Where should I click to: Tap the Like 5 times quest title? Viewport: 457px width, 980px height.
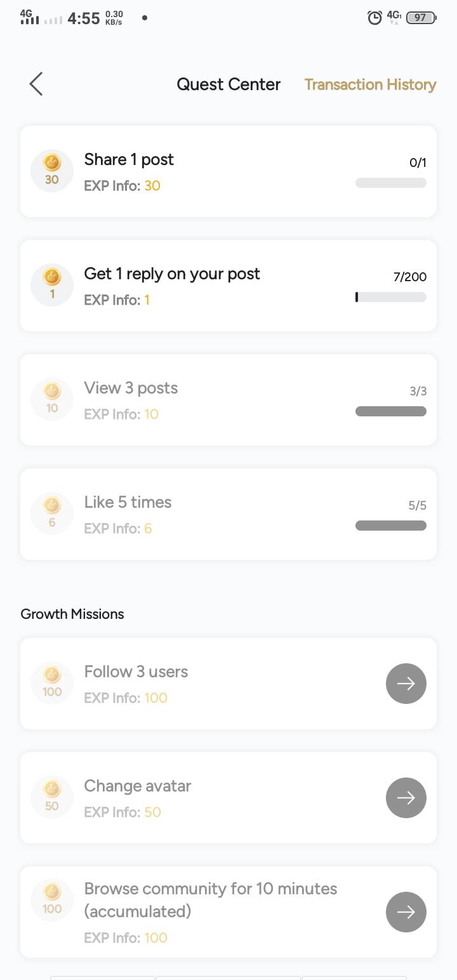coord(128,502)
